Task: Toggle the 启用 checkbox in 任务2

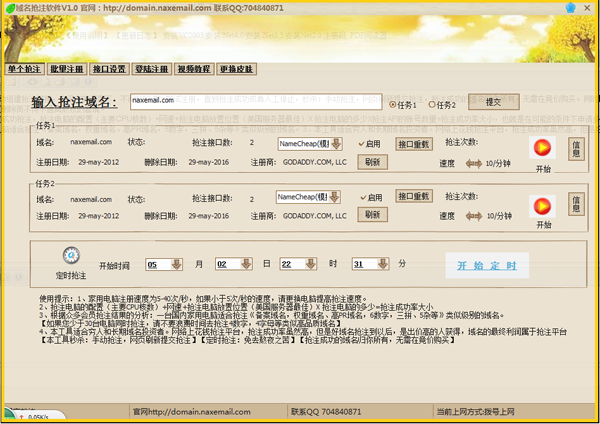Action: tap(362, 198)
